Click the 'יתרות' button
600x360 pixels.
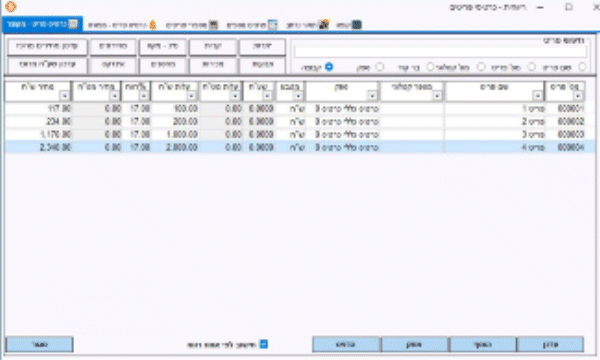coord(262,47)
